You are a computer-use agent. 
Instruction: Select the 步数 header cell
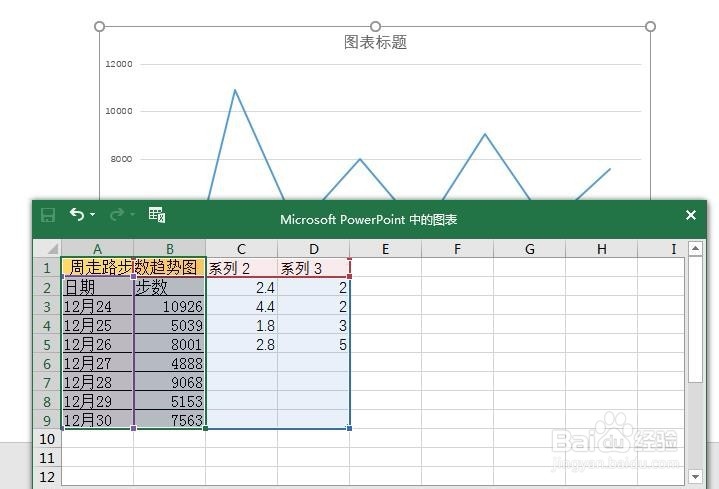click(x=170, y=287)
